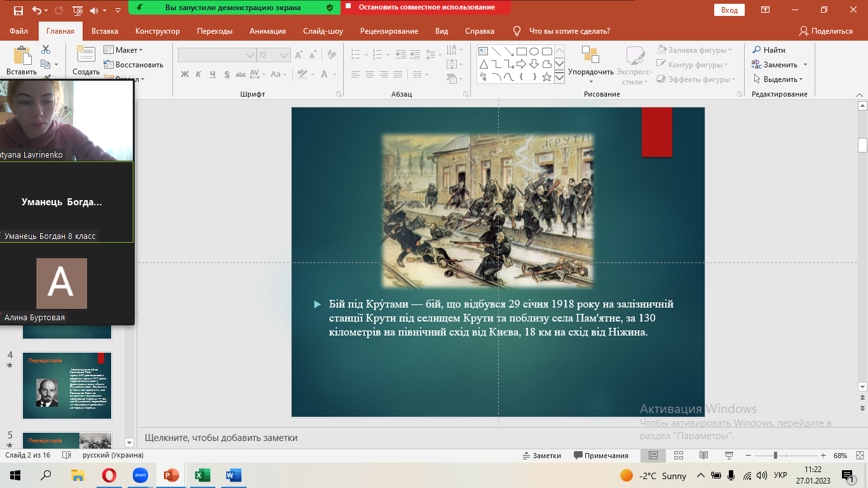Click the Cut scissors icon

click(46, 50)
